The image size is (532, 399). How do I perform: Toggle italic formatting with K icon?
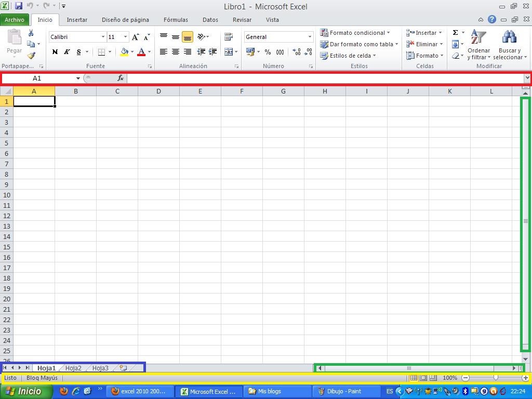[x=66, y=52]
